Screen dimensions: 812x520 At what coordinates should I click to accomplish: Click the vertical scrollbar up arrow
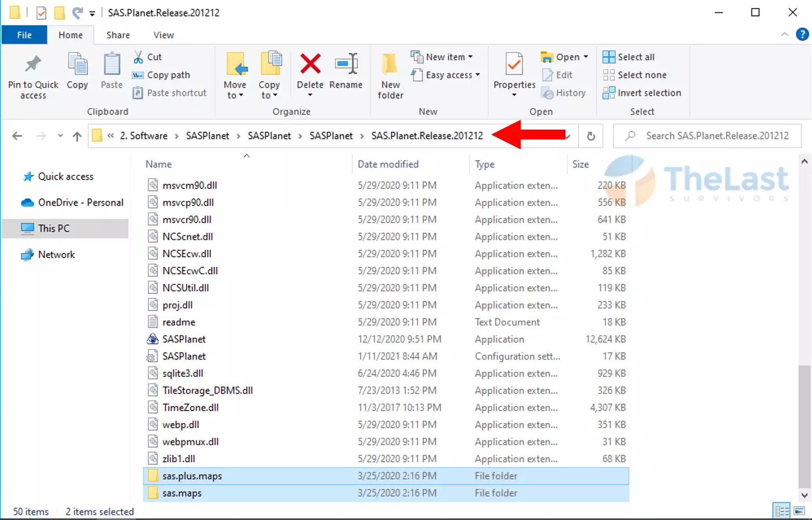(x=805, y=161)
